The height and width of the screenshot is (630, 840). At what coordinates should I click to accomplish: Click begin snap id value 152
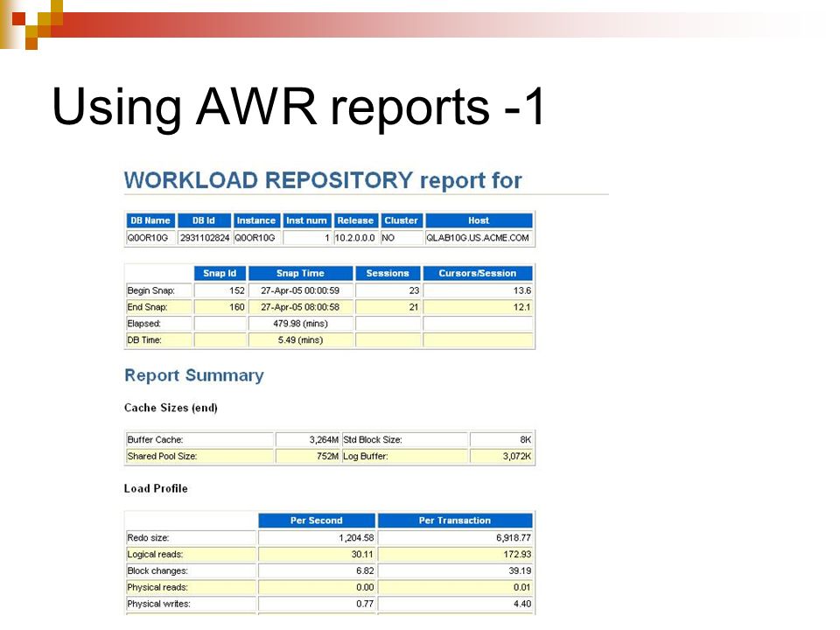pyautogui.click(x=237, y=290)
